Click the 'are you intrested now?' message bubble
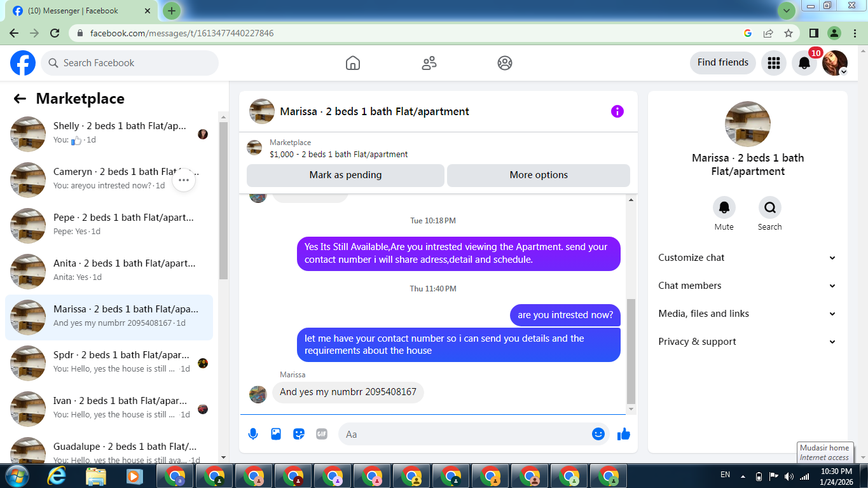The width and height of the screenshot is (868, 488). (565, 315)
